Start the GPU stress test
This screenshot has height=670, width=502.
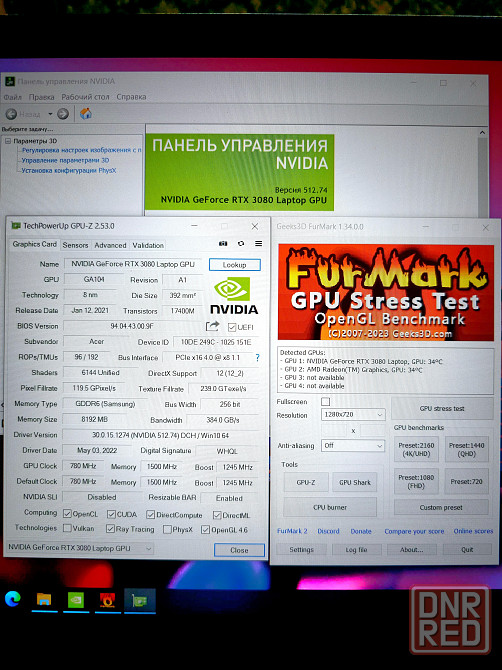[x=442, y=408]
